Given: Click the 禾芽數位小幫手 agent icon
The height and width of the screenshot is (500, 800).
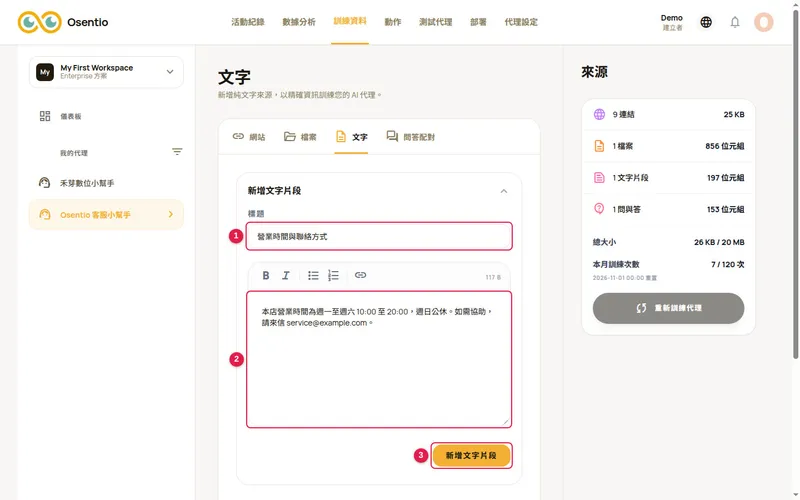Looking at the screenshot, I should point(44,183).
